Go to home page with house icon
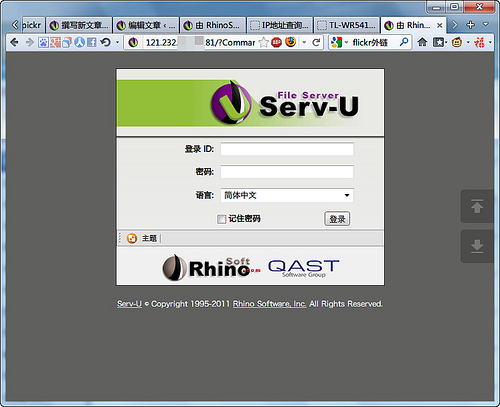The image size is (500, 407). [x=422, y=42]
